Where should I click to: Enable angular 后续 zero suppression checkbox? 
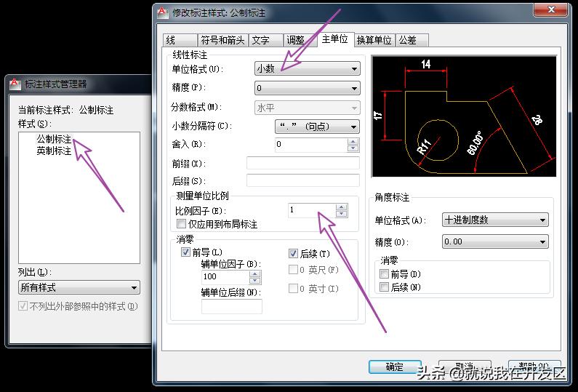pyautogui.click(x=384, y=287)
